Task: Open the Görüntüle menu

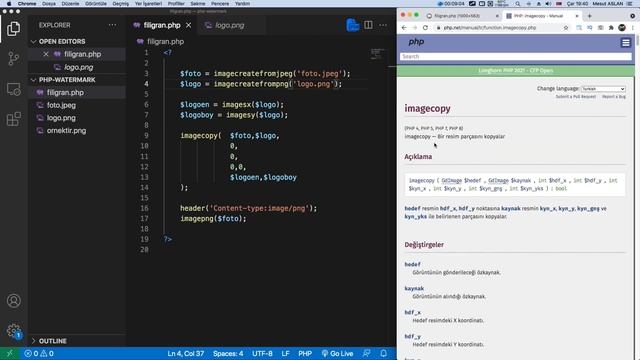Action: point(96,4)
